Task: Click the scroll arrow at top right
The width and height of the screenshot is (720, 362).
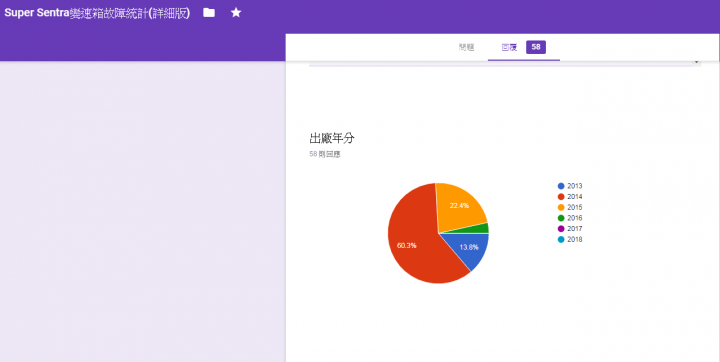Action: click(697, 62)
